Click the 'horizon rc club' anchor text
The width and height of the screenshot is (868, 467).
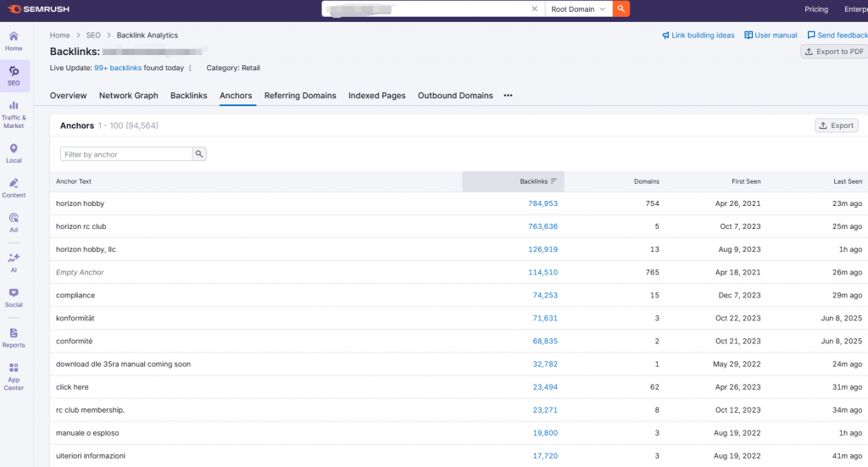(81, 226)
